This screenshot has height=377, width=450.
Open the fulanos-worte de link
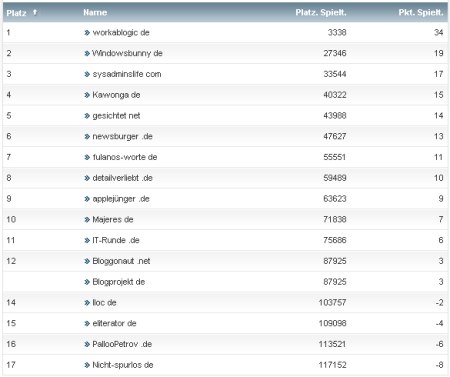(125, 157)
